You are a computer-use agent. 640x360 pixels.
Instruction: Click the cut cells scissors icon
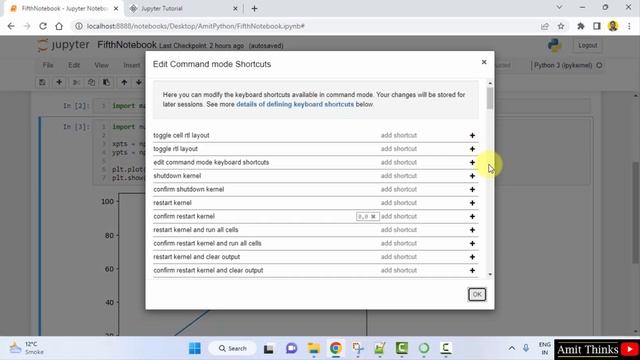point(76,82)
